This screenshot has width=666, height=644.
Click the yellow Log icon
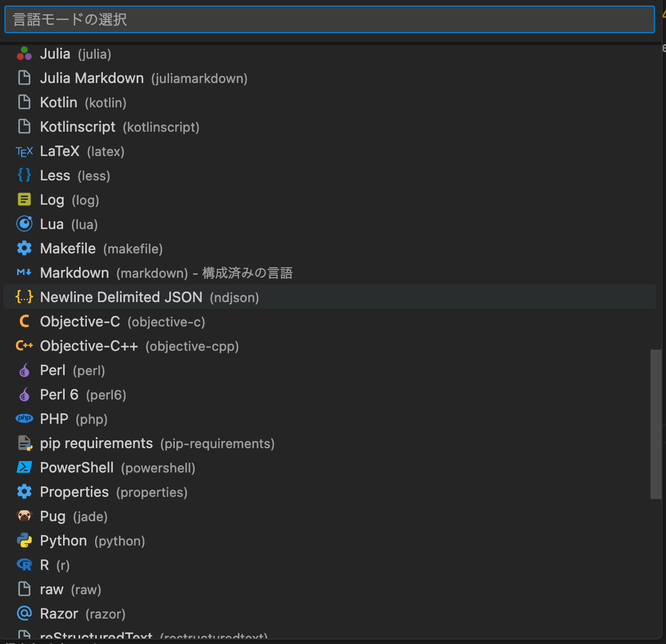24,200
